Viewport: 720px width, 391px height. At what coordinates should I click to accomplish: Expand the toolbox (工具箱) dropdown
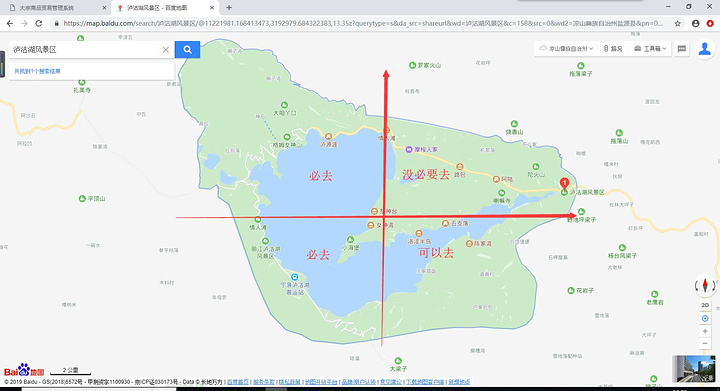point(650,49)
